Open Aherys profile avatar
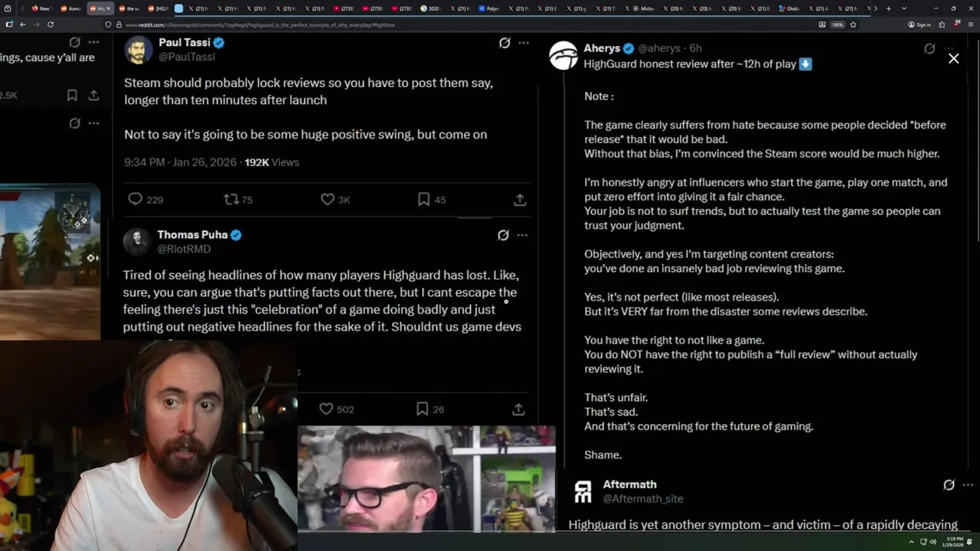The width and height of the screenshot is (980, 551). (563, 56)
